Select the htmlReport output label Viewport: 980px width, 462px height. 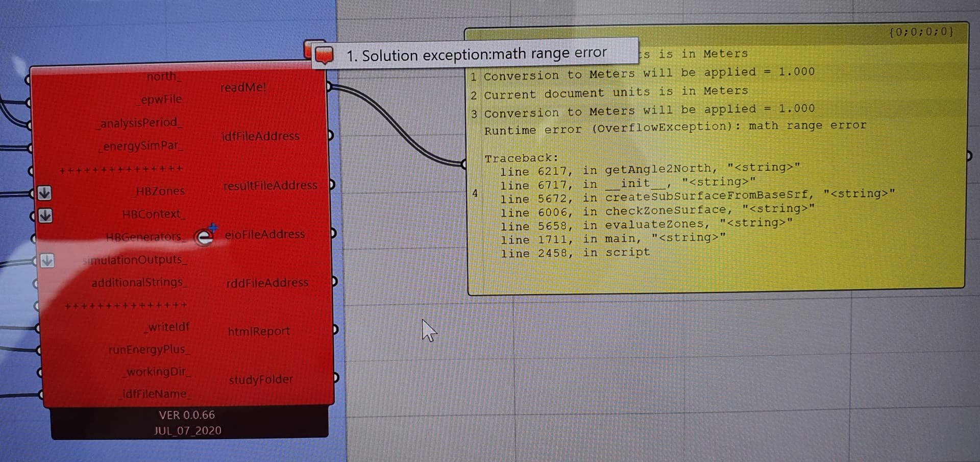pos(259,330)
